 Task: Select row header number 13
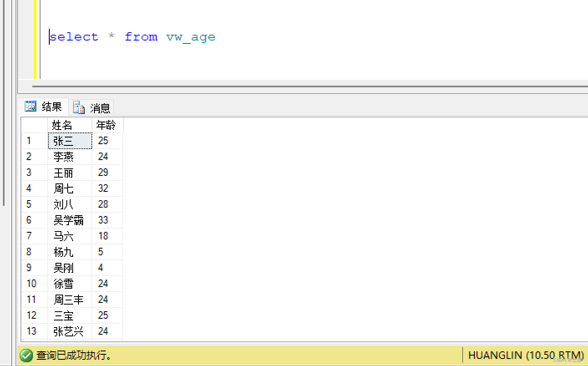[x=35, y=331]
